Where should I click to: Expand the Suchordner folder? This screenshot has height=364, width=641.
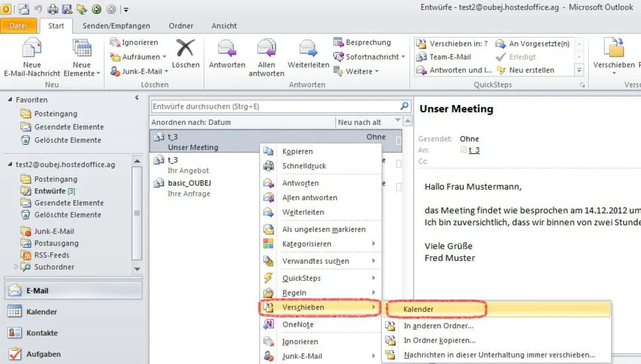(x=15, y=267)
